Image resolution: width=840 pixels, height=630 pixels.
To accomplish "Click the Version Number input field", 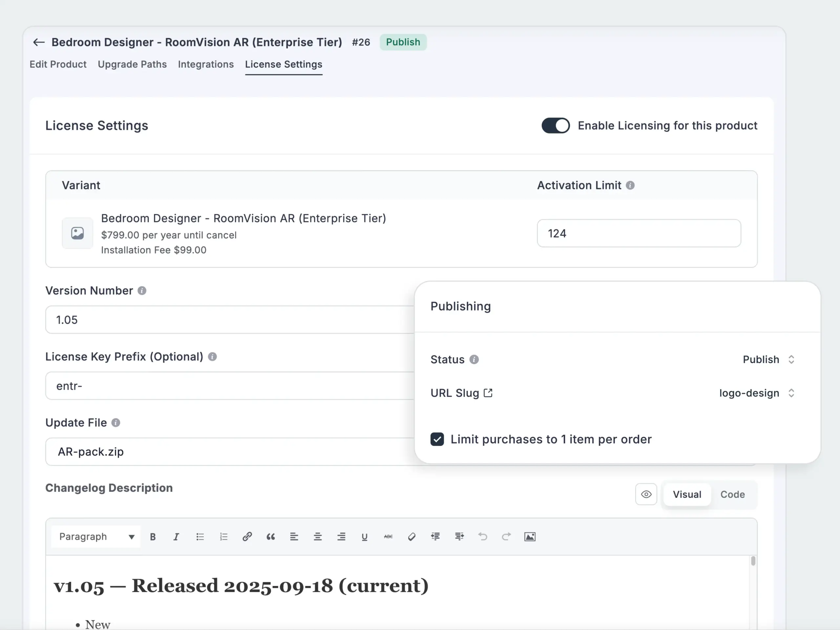I will tap(230, 320).
